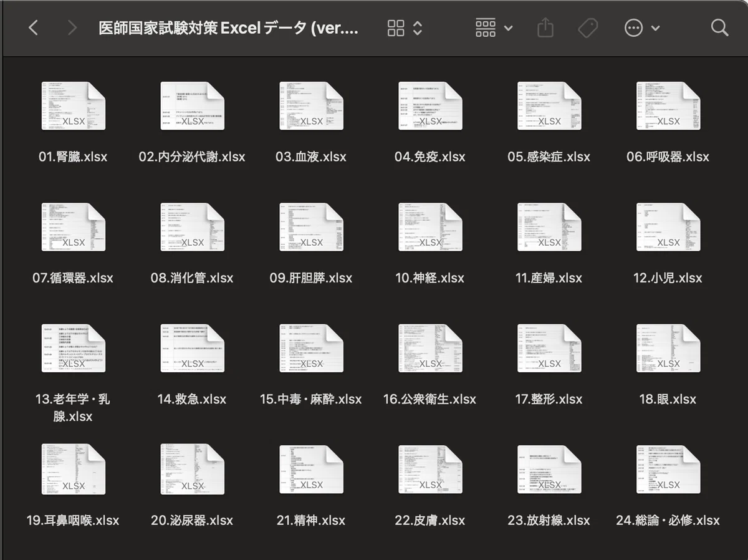
Task: Select the 01.腎臓.xlsx file icon
Action: click(73, 106)
